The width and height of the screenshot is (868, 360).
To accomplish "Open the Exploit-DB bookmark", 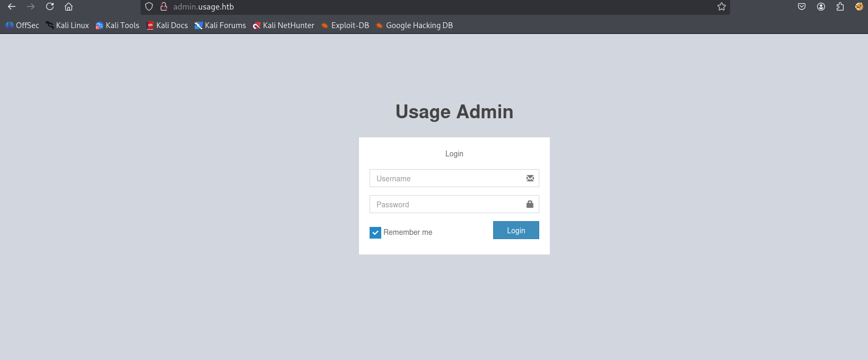I will [345, 25].
